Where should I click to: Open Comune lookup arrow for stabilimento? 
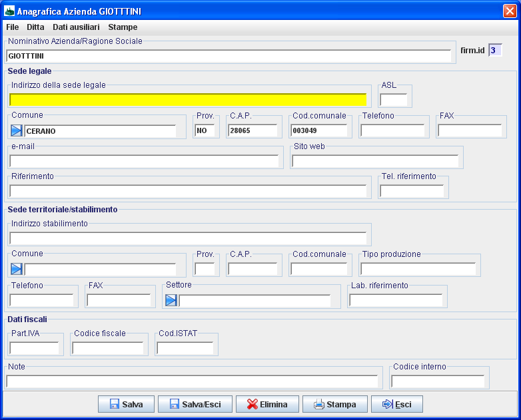point(17,269)
